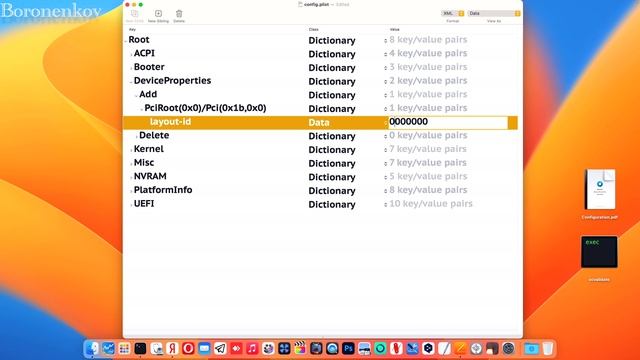Open System Settings gear in the Dock
640x360 pixels.
[508, 348]
